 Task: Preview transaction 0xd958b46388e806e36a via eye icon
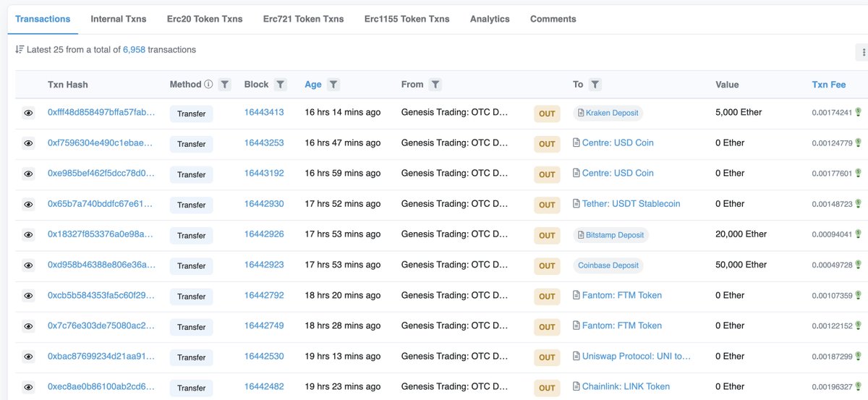pos(28,265)
